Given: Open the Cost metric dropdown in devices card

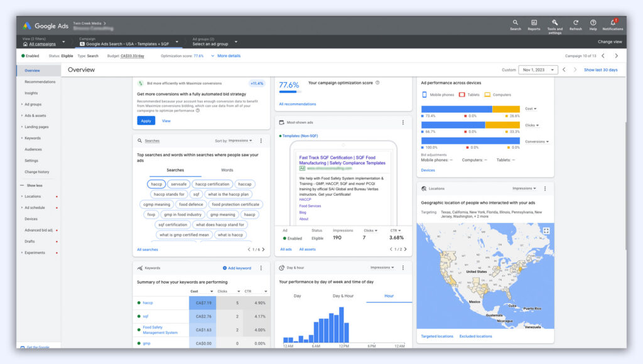Looking at the screenshot, I should click(531, 109).
